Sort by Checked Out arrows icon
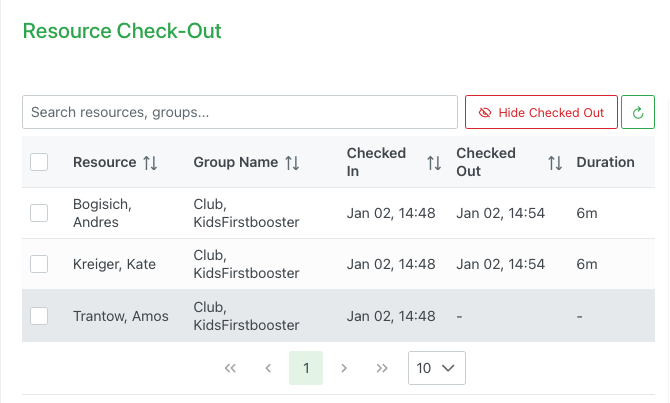The image size is (670, 403). point(555,162)
